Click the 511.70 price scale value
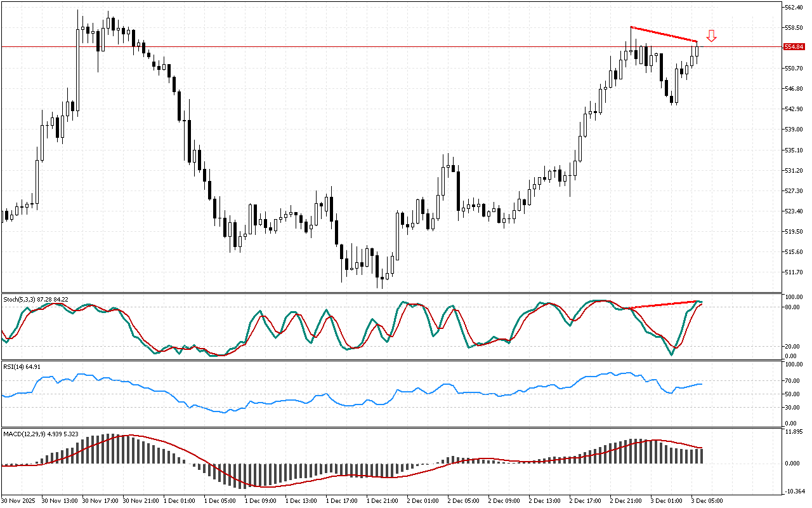This screenshot has height=508, width=812. 794,272
